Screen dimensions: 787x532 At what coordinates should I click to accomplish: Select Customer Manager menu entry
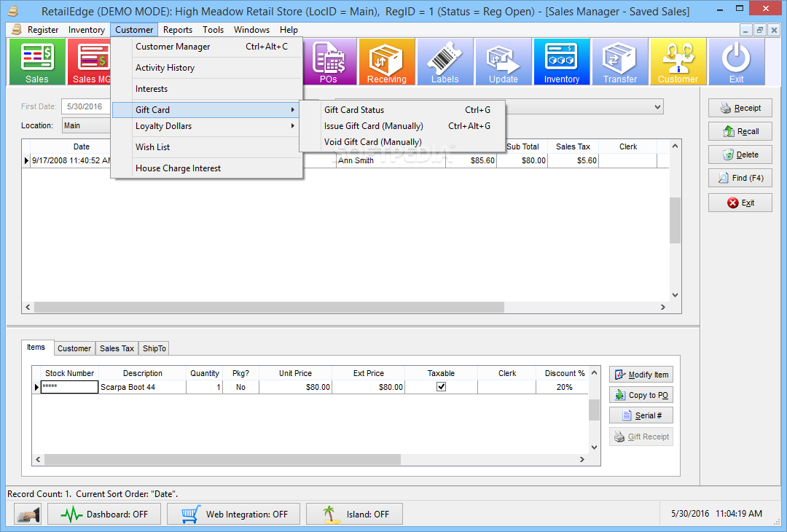click(205, 47)
